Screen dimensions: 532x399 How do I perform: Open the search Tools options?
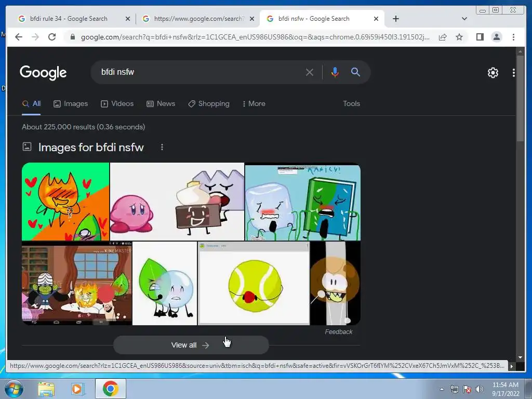tap(351, 104)
